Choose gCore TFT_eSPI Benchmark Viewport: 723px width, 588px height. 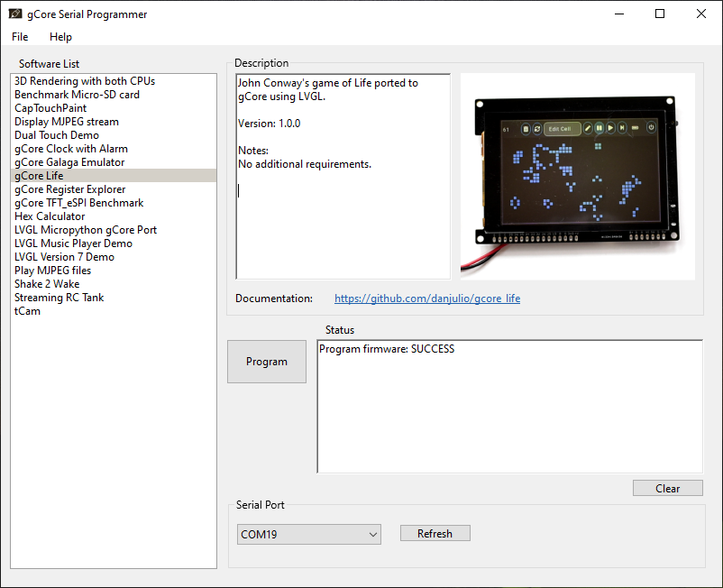[114, 203]
